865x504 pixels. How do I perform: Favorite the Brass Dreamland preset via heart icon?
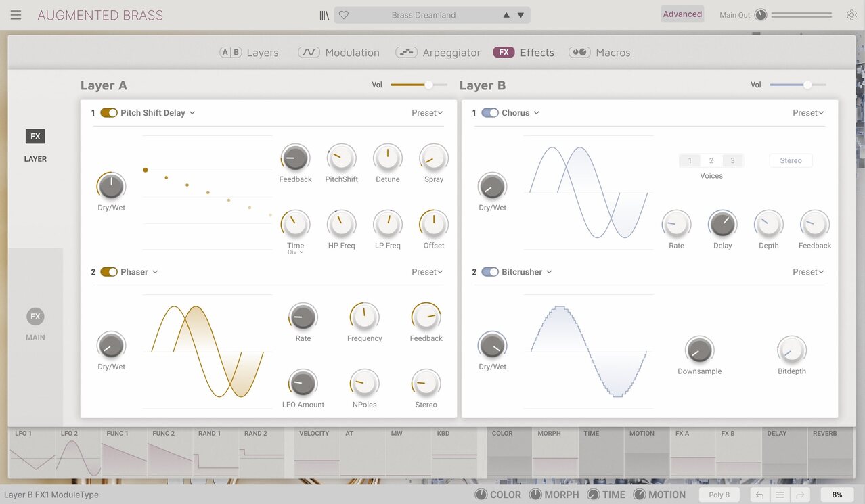tap(343, 14)
